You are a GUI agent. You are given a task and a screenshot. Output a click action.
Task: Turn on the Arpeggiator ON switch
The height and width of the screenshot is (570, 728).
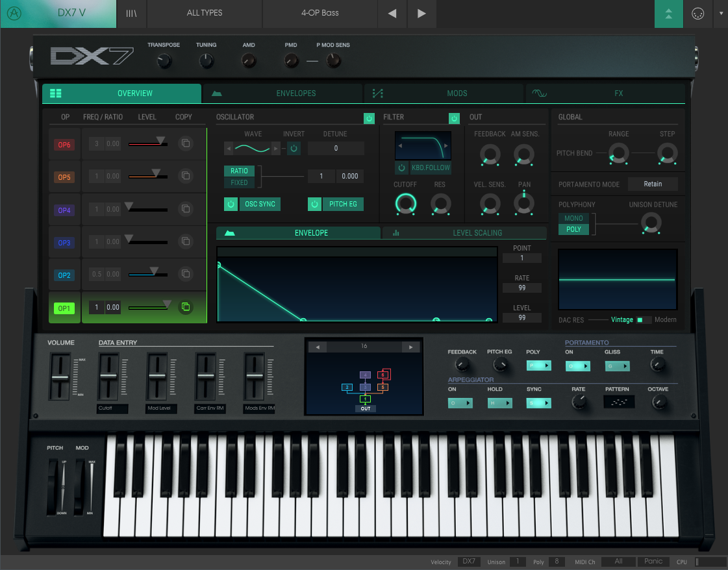point(460,403)
